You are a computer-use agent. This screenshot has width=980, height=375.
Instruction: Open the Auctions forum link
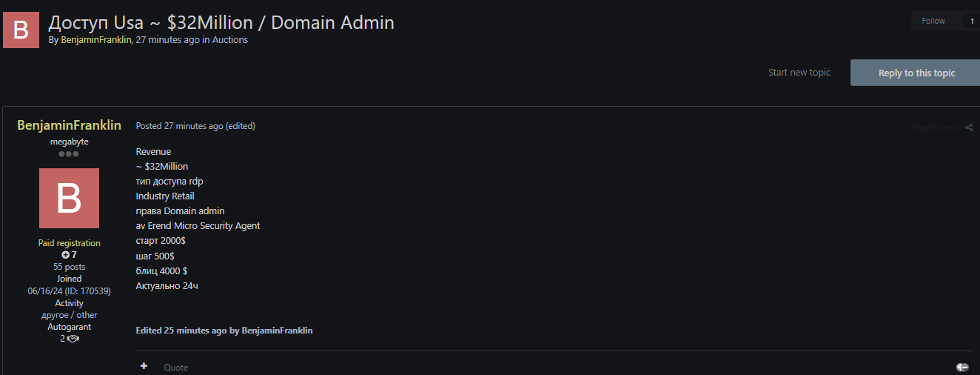pyautogui.click(x=229, y=40)
